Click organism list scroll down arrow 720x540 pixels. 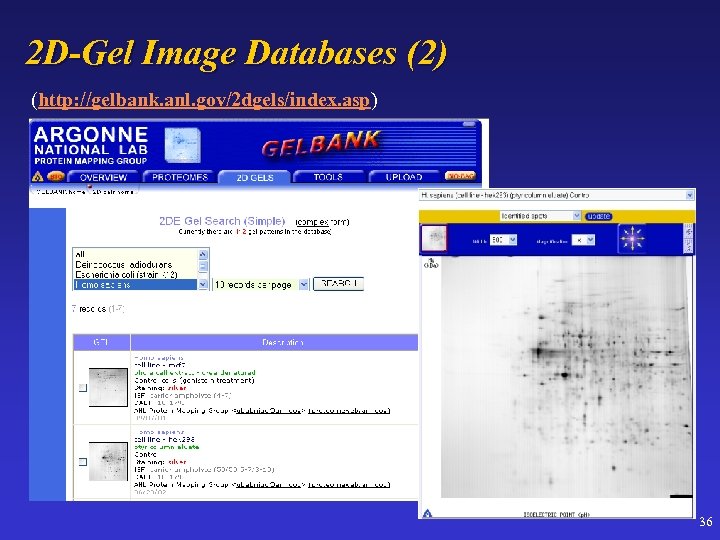tap(203, 285)
